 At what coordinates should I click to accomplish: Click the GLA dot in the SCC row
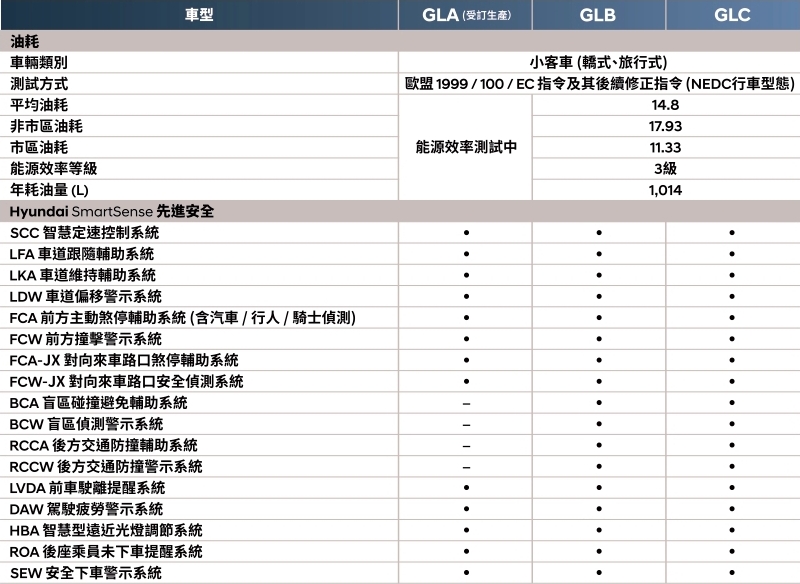[466, 233]
